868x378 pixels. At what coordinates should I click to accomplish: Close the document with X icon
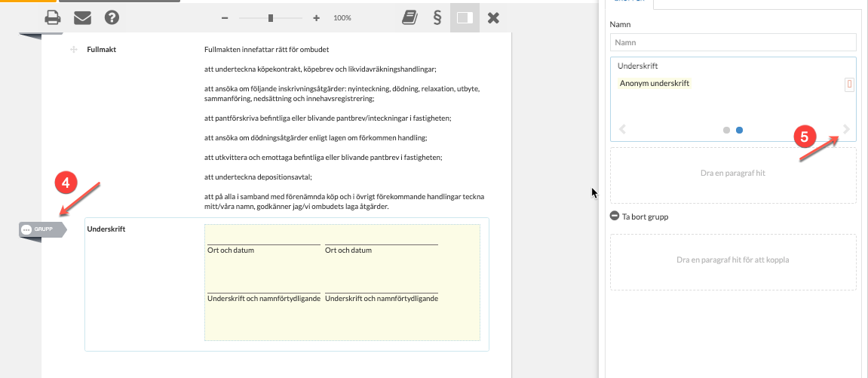click(x=493, y=17)
